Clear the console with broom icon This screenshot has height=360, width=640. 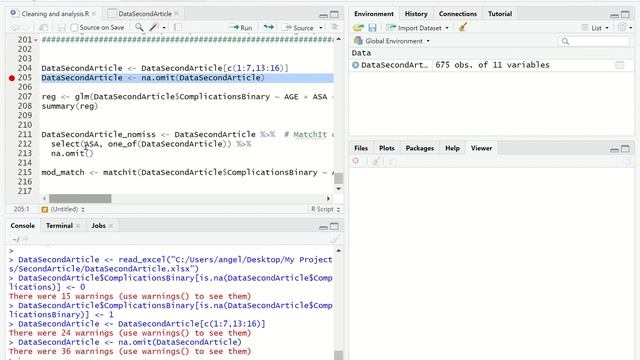335,239
